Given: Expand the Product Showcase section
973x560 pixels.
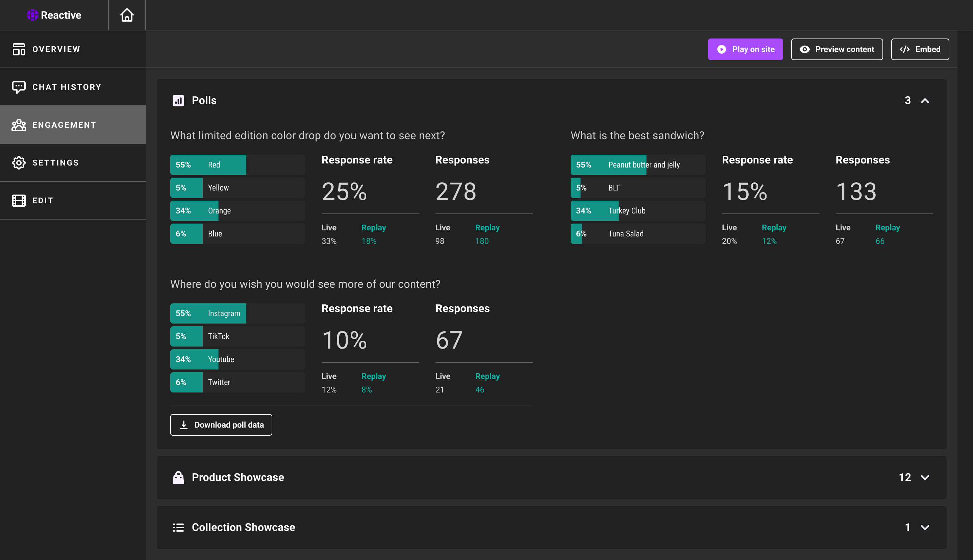Looking at the screenshot, I should point(925,477).
